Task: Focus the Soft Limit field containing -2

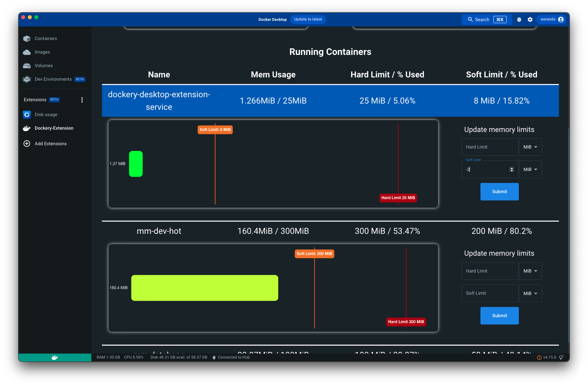Action: point(490,170)
